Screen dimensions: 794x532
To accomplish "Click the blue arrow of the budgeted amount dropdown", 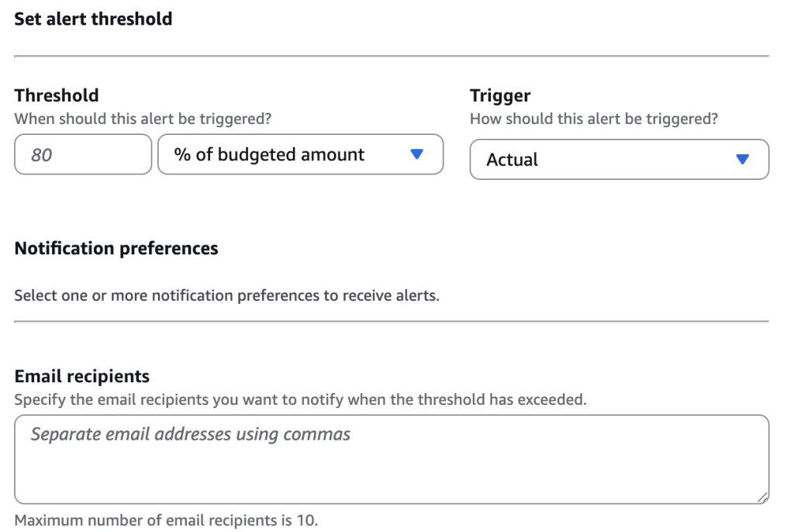I will click(416, 154).
